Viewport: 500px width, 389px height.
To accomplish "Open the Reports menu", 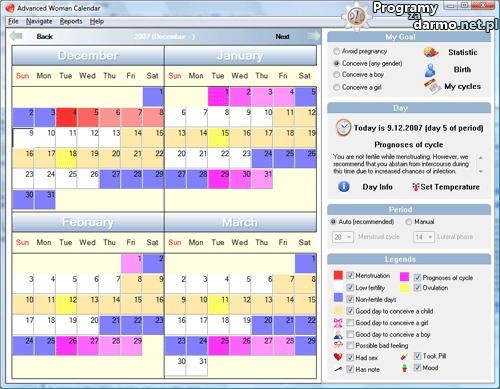I will [71, 21].
